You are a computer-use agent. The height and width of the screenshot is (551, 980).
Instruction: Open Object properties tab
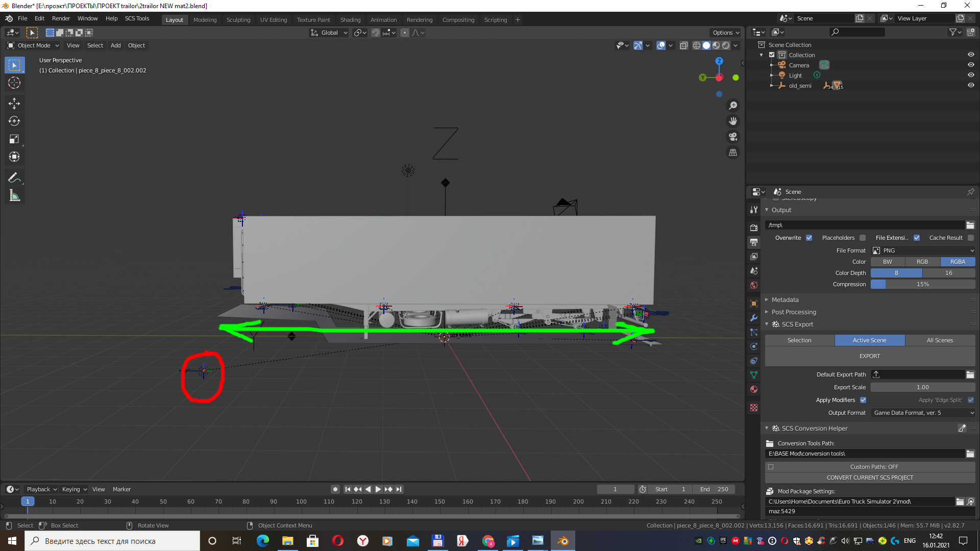tap(754, 304)
